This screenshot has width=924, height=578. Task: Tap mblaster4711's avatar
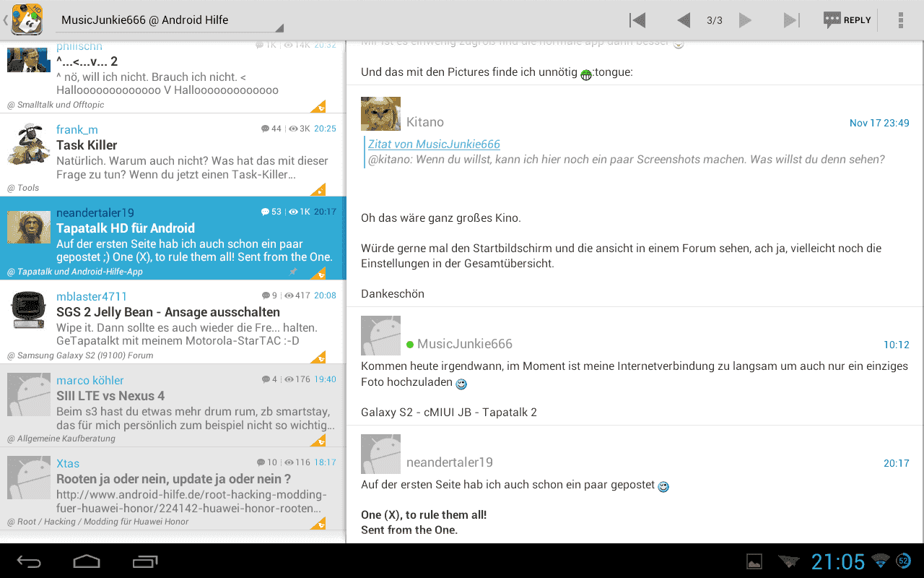click(29, 311)
